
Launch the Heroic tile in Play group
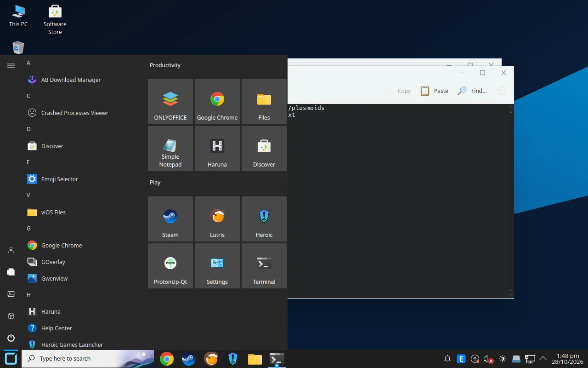[264, 219]
